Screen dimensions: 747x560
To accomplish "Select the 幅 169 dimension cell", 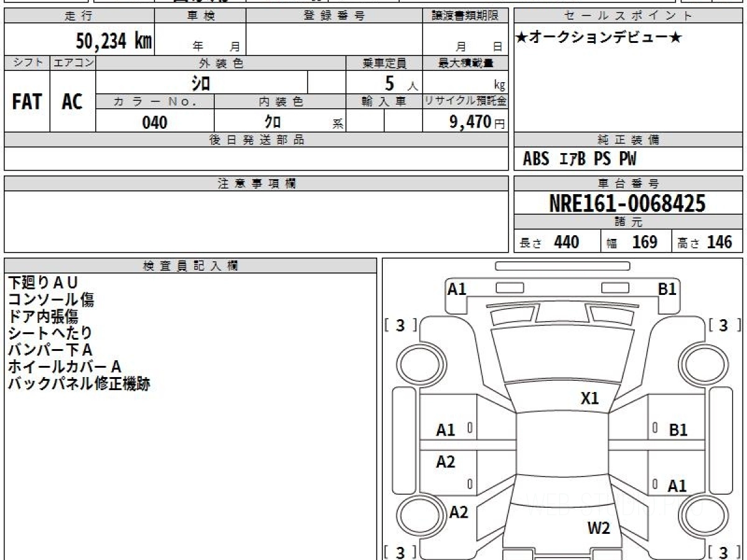I will 636,242.
